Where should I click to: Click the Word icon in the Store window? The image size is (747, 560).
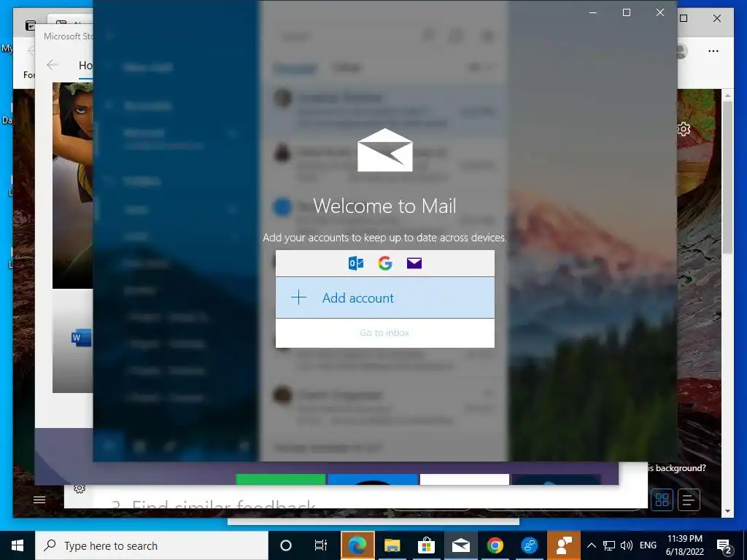click(x=81, y=338)
